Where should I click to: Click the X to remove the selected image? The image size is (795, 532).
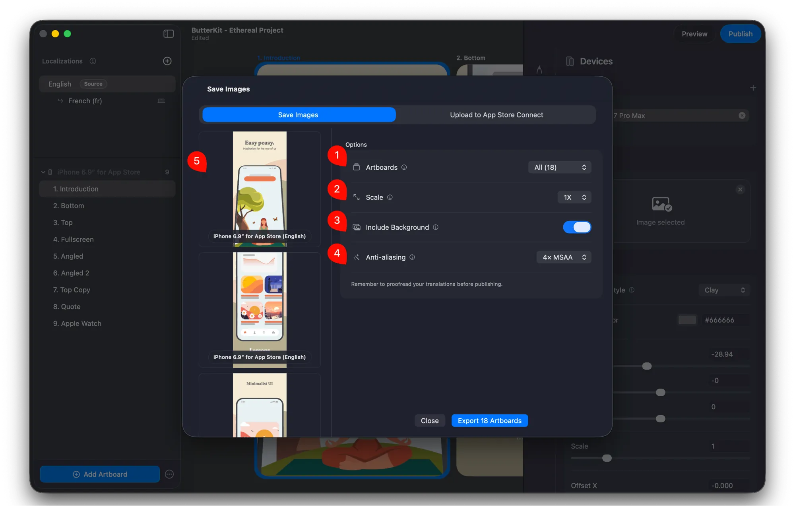click(x=740, y=190)
